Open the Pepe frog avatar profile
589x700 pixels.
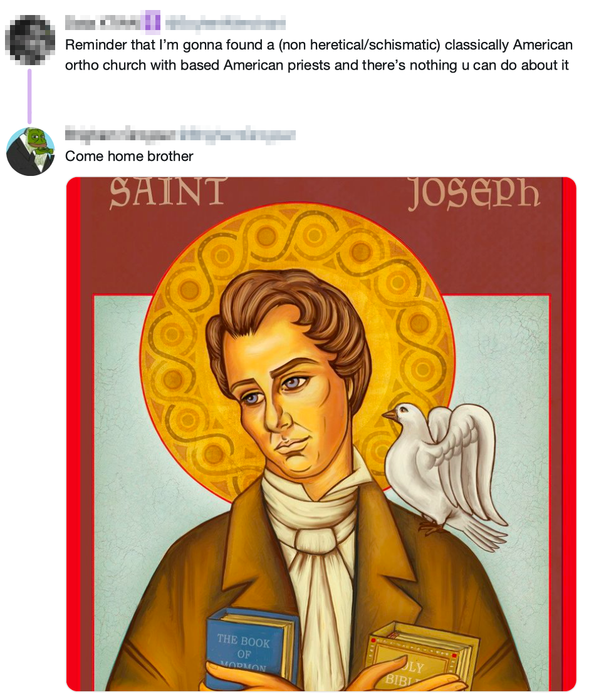click(x=30, y=152)
